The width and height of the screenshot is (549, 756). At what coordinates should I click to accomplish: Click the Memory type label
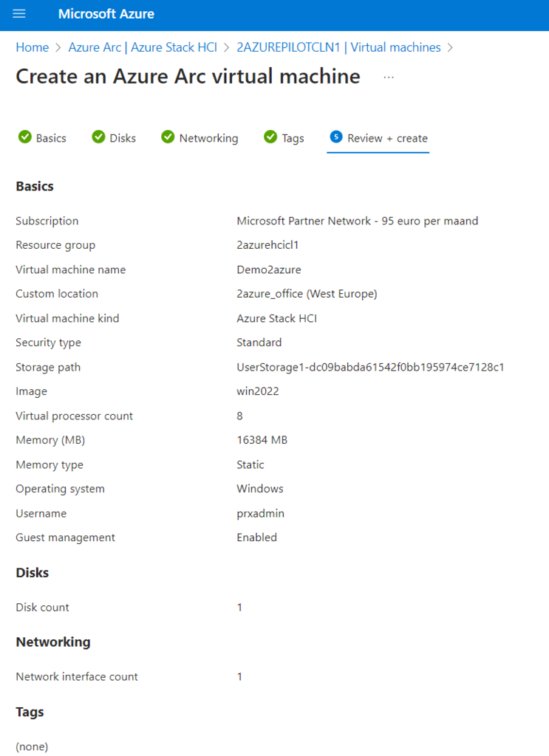[50, 465]
